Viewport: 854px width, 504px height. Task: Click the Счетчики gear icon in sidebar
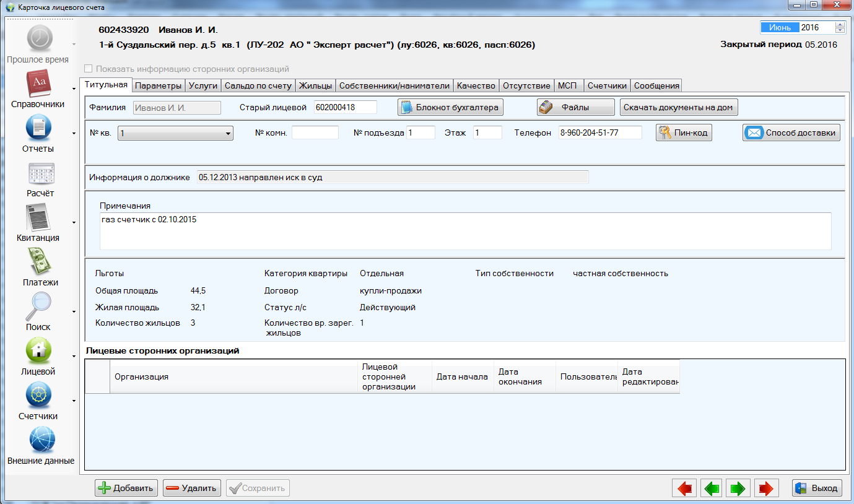click(38, 396)
